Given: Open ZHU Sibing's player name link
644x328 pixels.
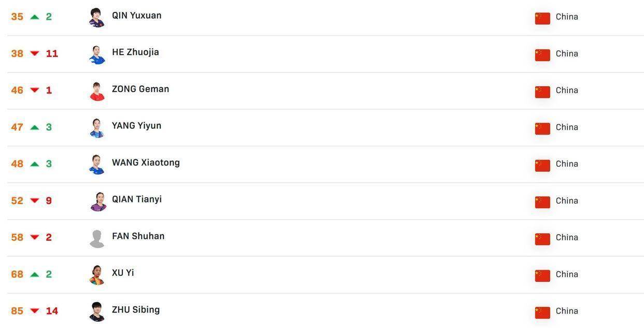Looking at the screenshot, I should click(x=136, y=310).
